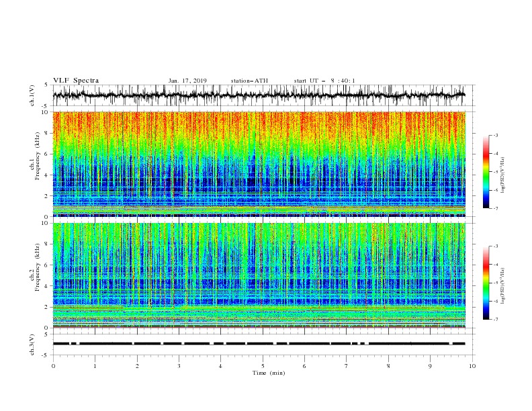This screenshot has width=532, height=411.
Task: Click the "Time (min)" axis title
Action: (x=269, y=373)
